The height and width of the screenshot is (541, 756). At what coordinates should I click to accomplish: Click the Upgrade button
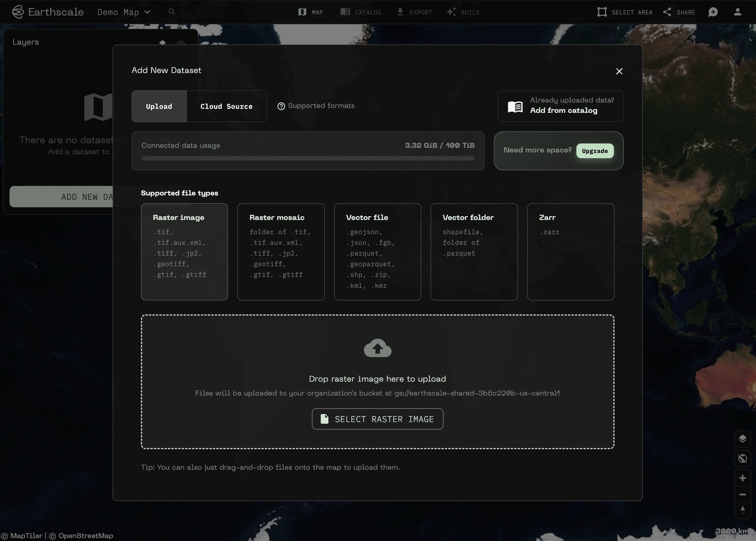point(595,151)
